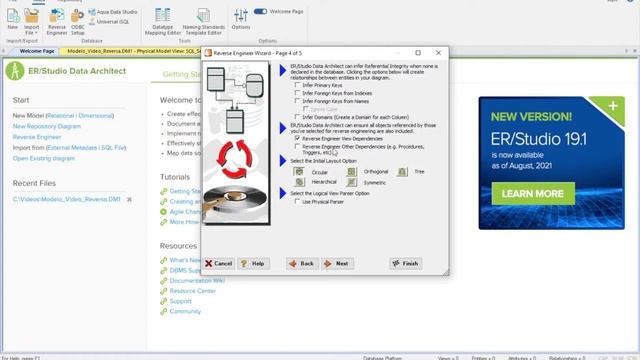Open the New Repository Diagram link
The height and width of the screenshot is (360, 640).
(x=47, y=127)
